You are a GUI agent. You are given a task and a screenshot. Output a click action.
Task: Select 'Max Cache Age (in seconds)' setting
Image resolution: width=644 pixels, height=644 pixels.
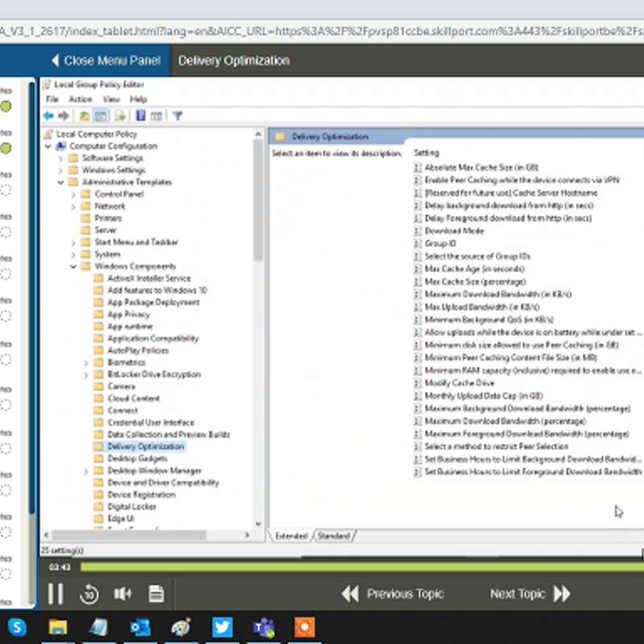(474, 269)
